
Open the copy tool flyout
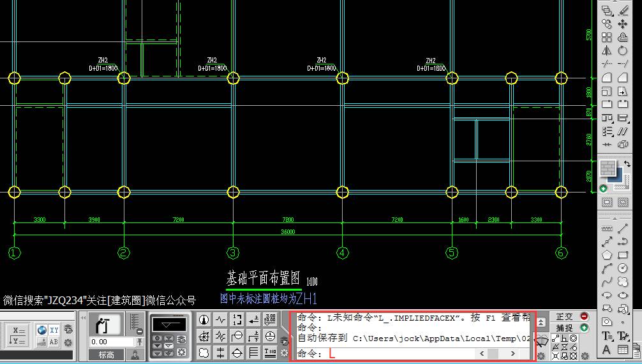[x=607, y=11]
